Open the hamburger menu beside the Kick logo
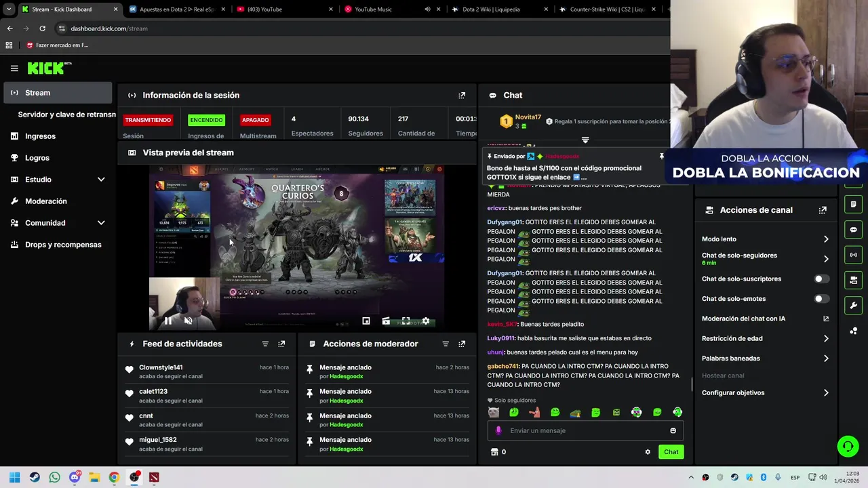868x488 pixels. click(14, 68)
